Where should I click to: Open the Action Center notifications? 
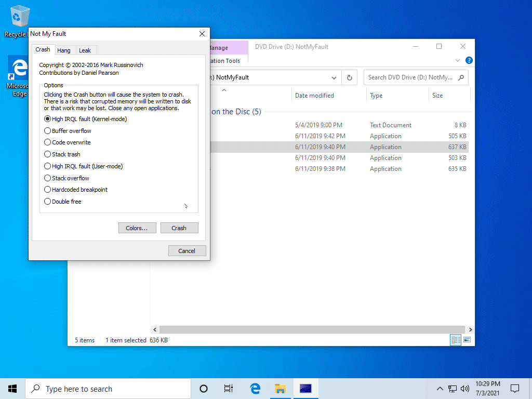tap(515, 389)
